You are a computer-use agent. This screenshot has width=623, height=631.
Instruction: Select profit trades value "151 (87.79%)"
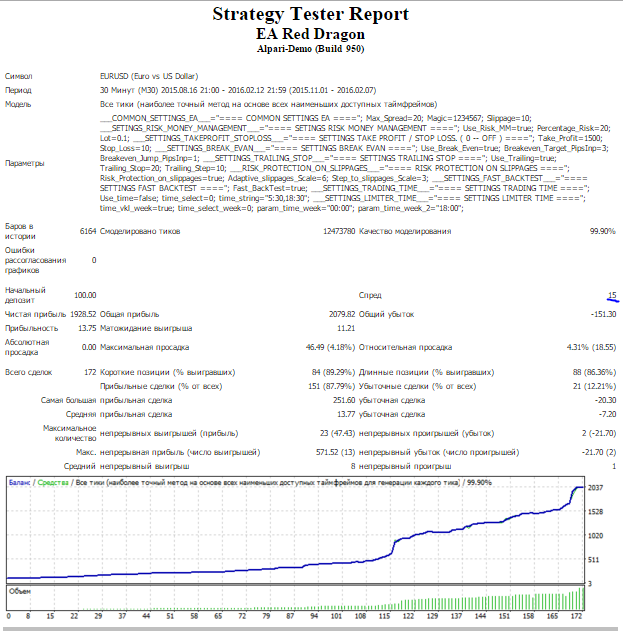coord(332,387)
